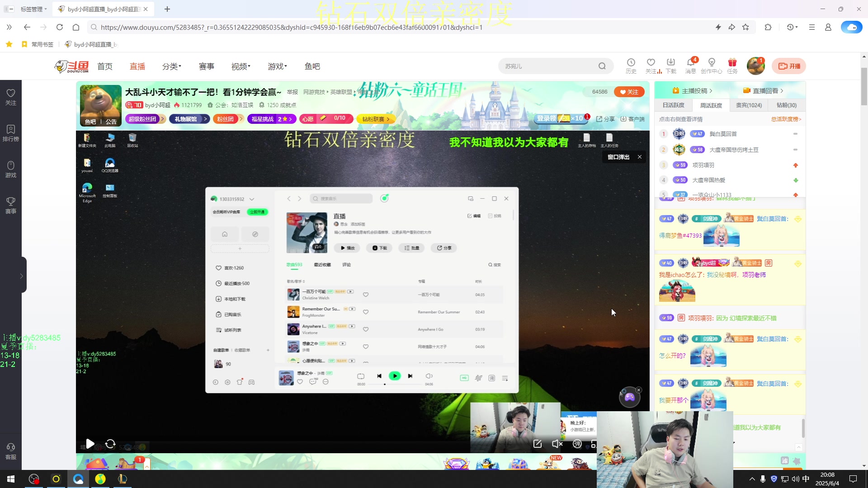Click the 窗口弹出 pop-out window button
The width and height of the screenshot is (868, 488).
pyautogui.click(x=618, y=157)
